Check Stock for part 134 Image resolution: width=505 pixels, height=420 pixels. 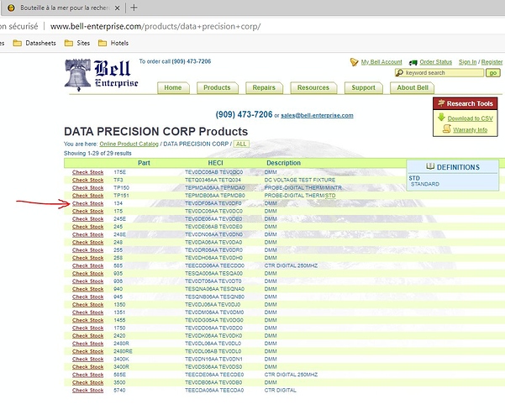pyautogui.click(x=88, y=203)
